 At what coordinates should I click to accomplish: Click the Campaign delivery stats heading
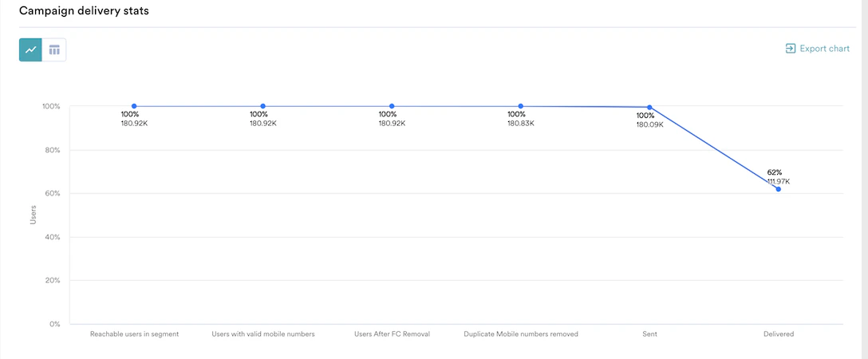pyautogui.click(x=84, y=10)
